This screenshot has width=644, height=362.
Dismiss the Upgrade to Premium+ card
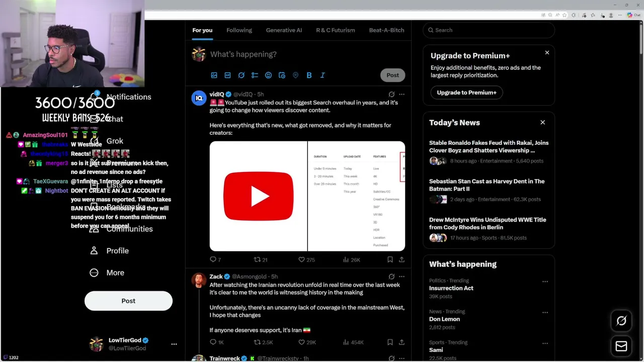[547, 52]
